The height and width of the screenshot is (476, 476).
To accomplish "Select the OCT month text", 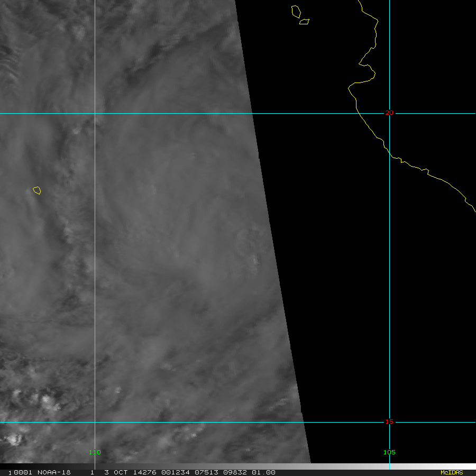I will (x=121, y=472).
